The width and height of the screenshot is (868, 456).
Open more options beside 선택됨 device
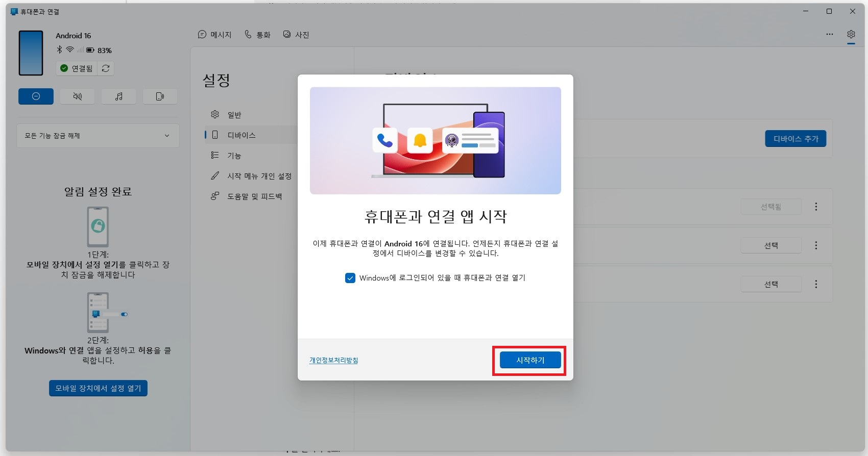816,207
